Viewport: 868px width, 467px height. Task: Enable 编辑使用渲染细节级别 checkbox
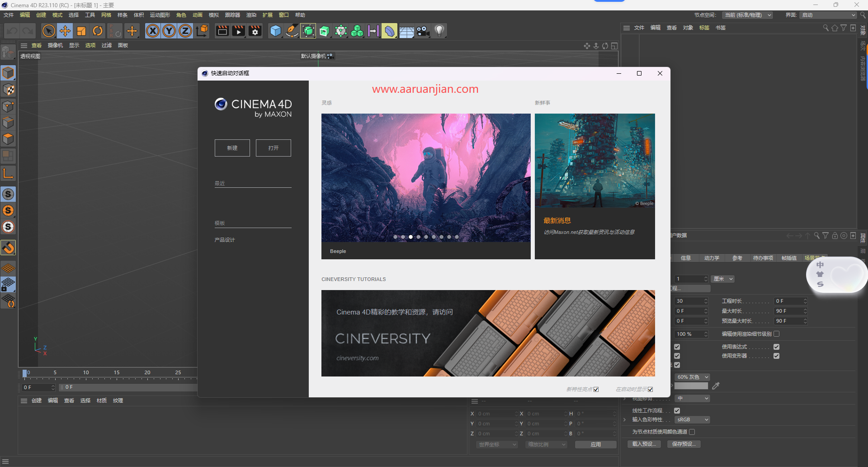click(777, 334)
